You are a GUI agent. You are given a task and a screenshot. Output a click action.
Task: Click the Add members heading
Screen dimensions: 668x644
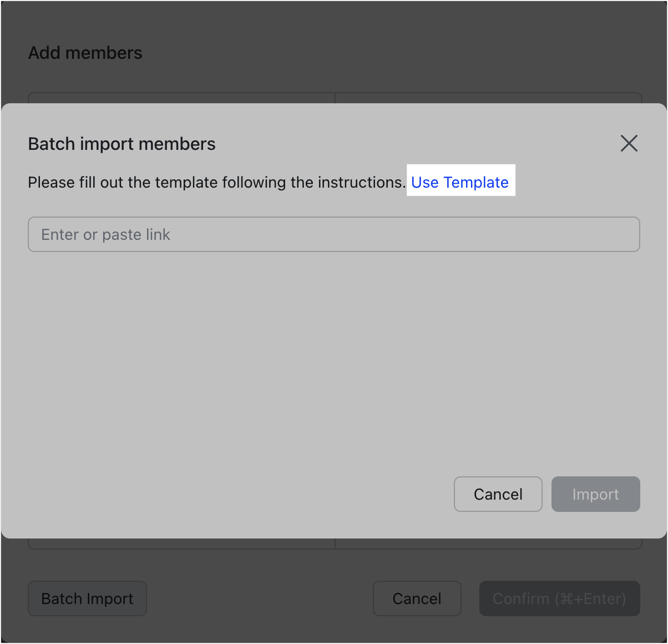pyautogui.click(x=85, y=53)
